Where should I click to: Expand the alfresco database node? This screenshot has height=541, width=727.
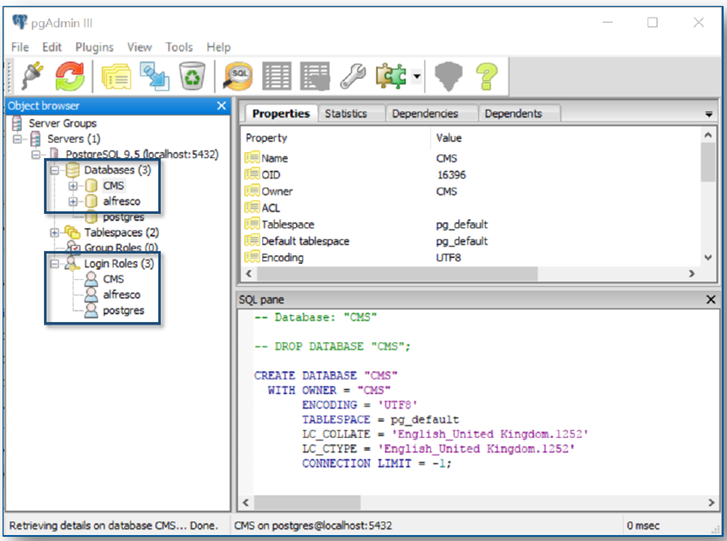74,201
